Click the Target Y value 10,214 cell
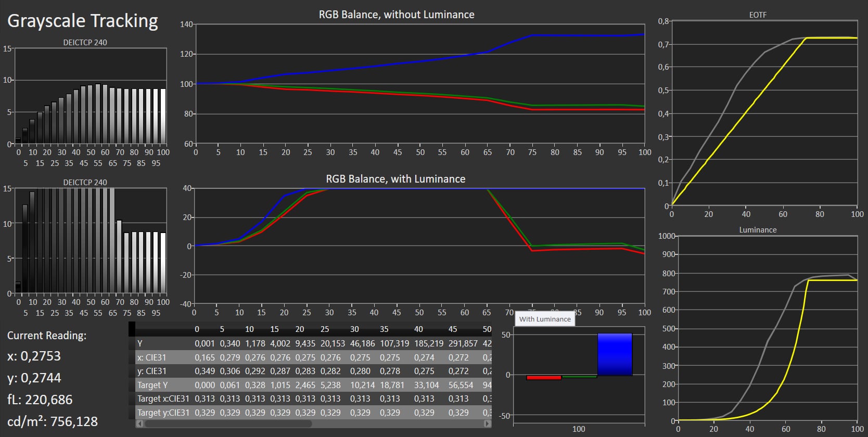Screen dimensions: 868x437 pos(363,385)
